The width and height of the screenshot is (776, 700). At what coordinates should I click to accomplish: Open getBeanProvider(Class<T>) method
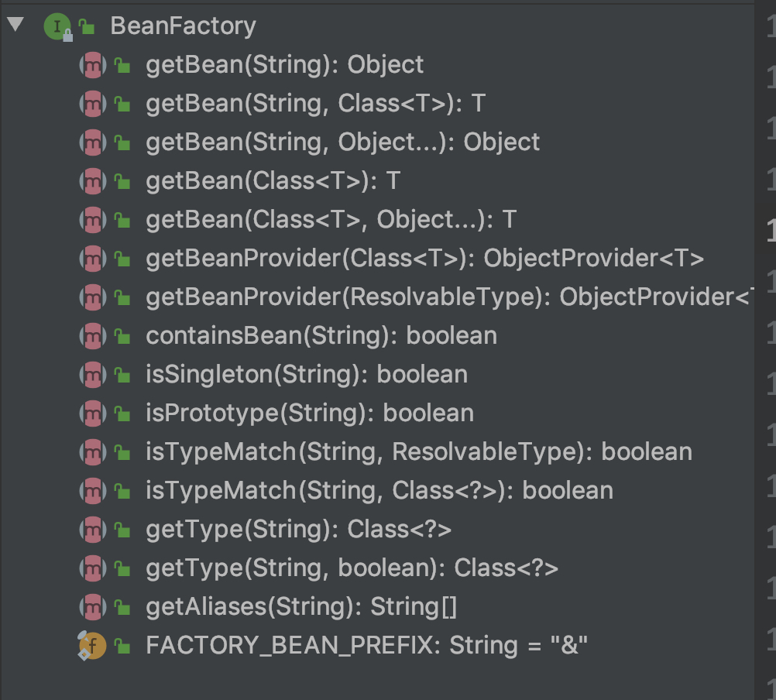[424, 259]
